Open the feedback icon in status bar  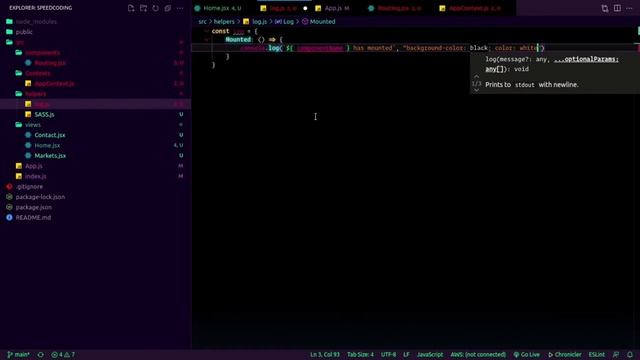pyautogui.click(x=616, y=355)
